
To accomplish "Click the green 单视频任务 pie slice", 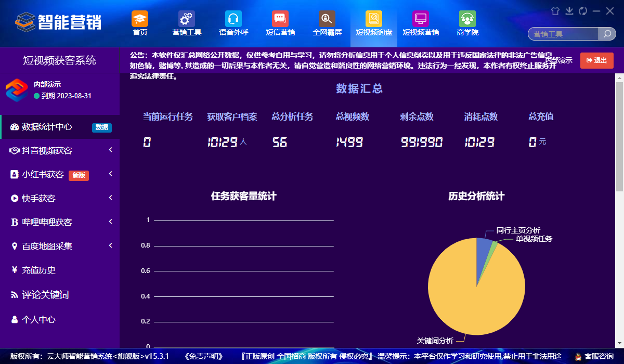I will click(495, 245).
